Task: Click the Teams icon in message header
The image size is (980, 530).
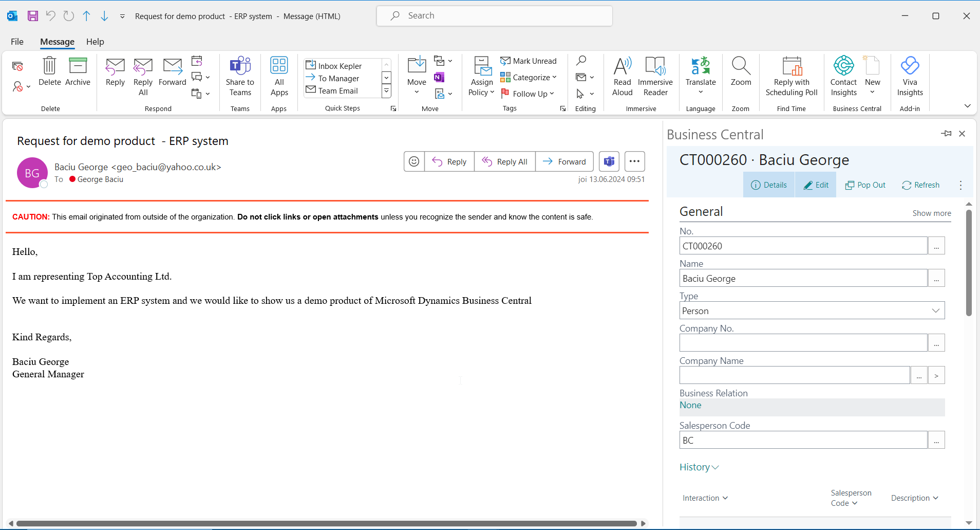Action: pos(609,161)
